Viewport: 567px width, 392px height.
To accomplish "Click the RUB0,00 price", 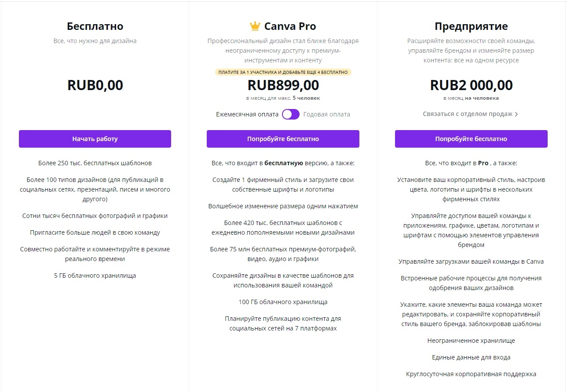I will click(95, 85).
